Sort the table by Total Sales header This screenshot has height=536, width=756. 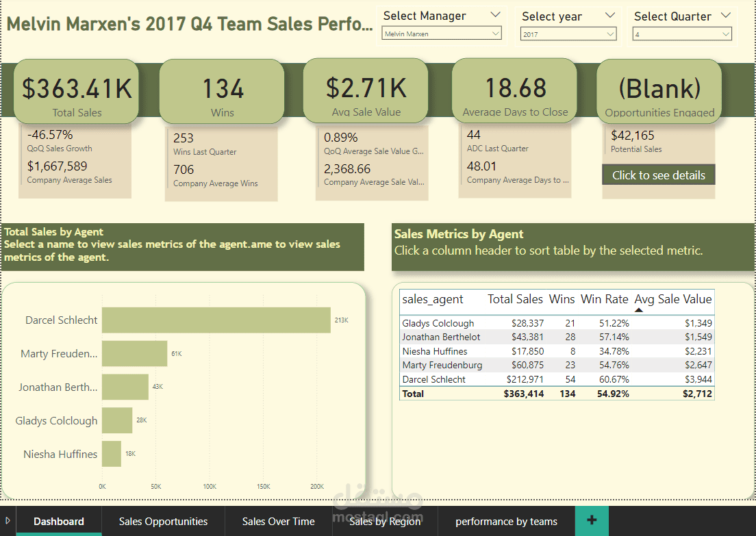point(515,299)
